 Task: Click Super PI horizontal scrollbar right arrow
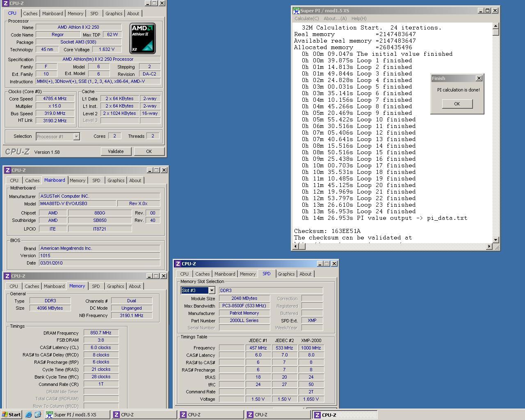[489, 246]
